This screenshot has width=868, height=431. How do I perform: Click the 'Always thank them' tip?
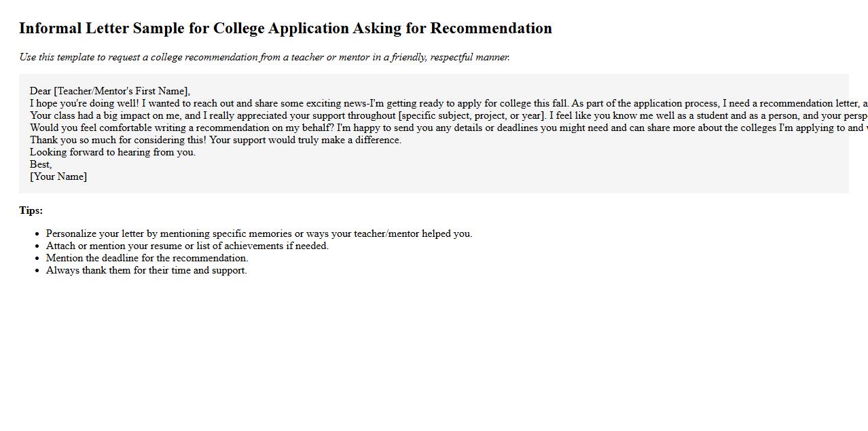[x=146, y=270]
